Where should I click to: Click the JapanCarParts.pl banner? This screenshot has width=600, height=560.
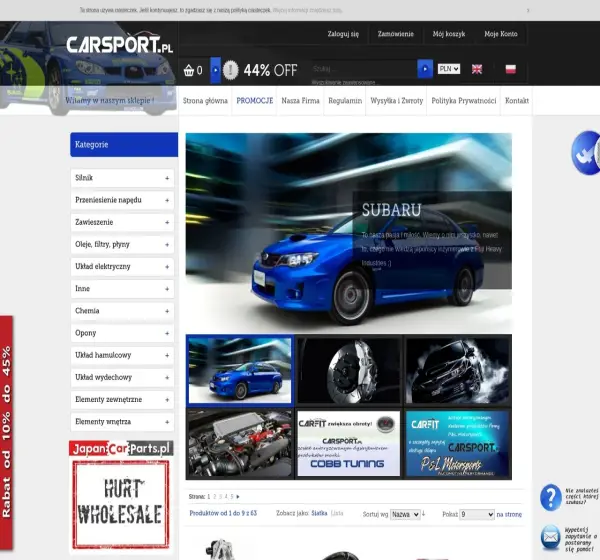[121, 448]
